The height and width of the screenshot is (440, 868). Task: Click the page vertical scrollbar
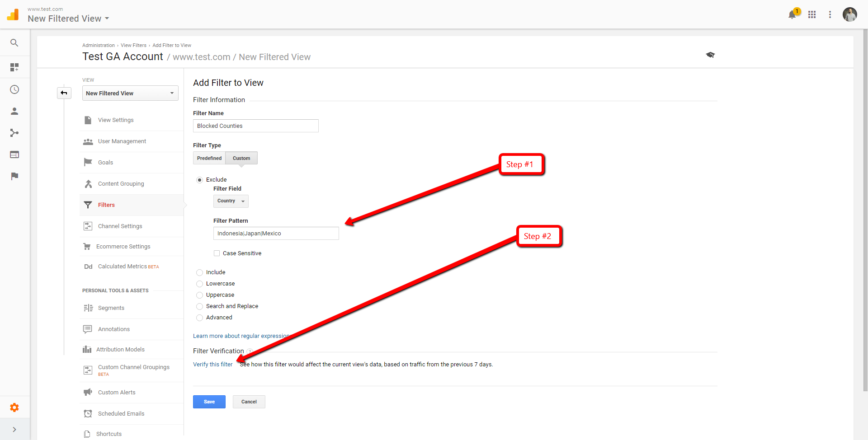865,210
